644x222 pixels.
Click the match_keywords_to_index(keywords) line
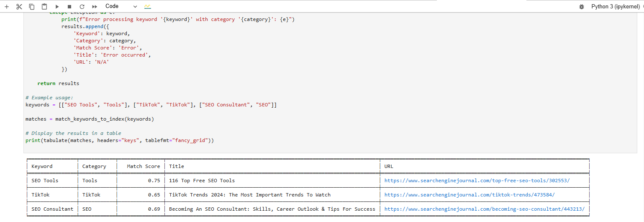pyautogui.click(x=90, y=119)
